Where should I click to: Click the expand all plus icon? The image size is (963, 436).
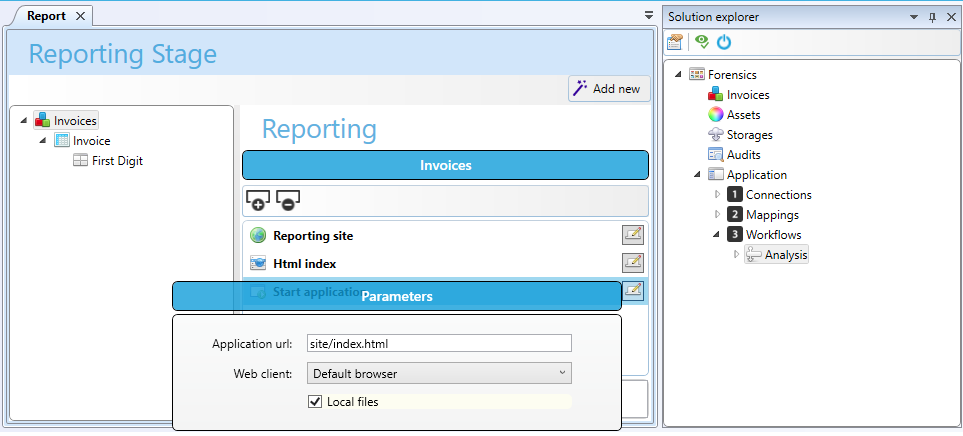click(257, 200)
